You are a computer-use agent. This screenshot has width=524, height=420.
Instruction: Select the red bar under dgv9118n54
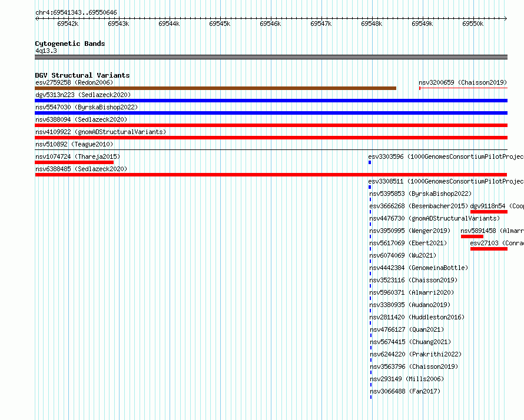point(489,212)
